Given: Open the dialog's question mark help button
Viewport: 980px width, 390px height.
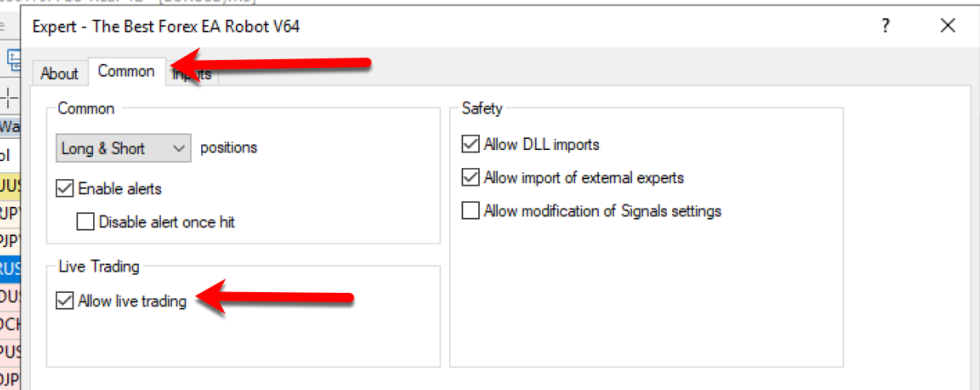Looking at the screenshot, I should click(886, 25).
